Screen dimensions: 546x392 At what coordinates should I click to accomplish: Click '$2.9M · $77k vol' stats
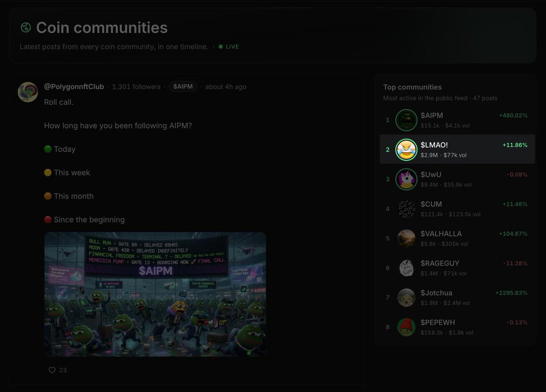click(444, 155)
